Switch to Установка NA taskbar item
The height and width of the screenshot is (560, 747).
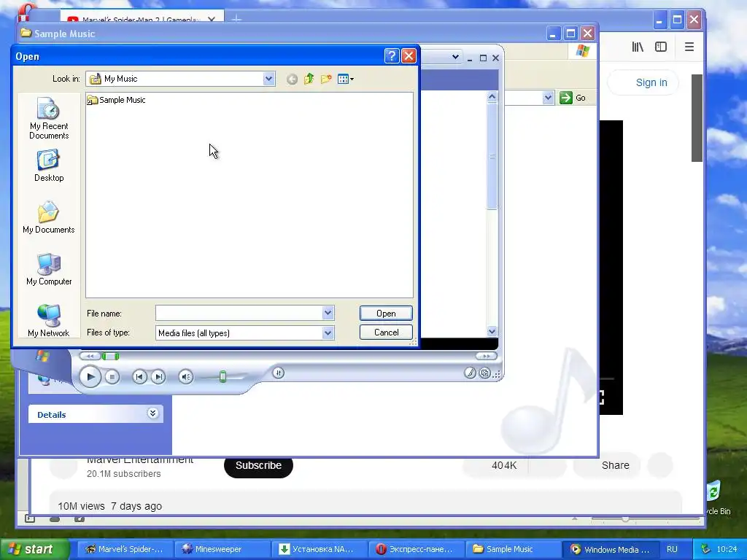click(x=319, y=549)
